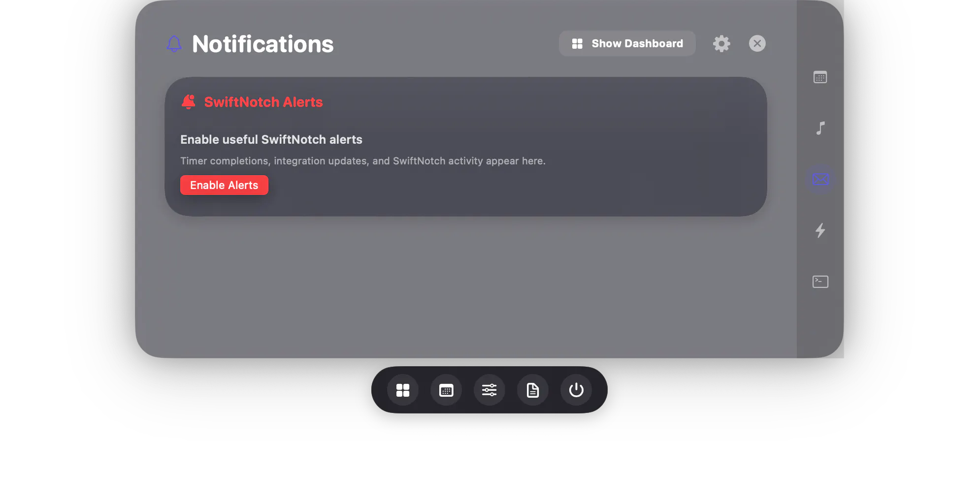Click the red bell badge SwiftNotch Alerts icon
Screen dimensions: 980x504
(189, 102)
